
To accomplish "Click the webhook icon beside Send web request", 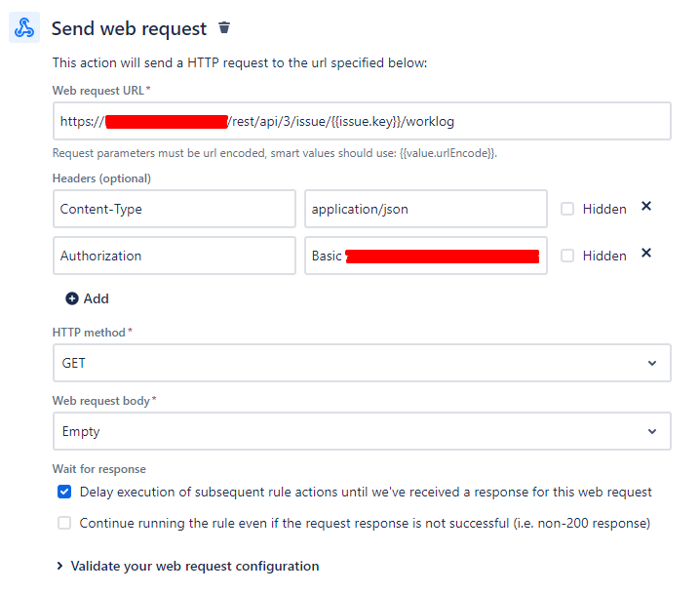I will pyautogui.click(x=24, y=27).
